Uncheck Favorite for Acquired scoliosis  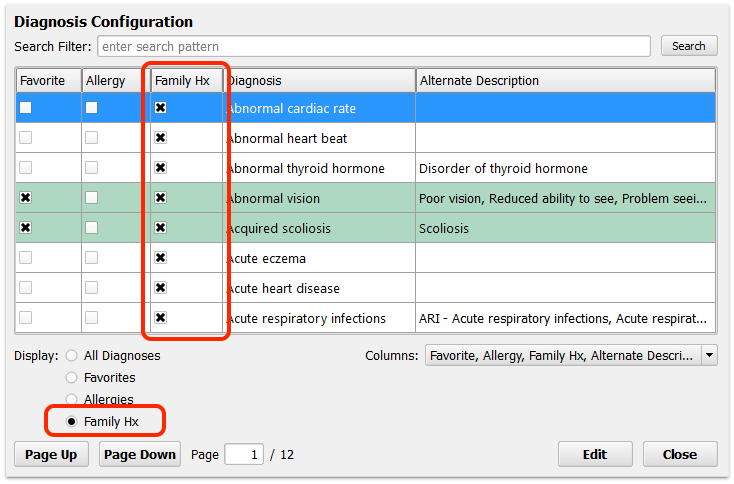coord(26,228)
